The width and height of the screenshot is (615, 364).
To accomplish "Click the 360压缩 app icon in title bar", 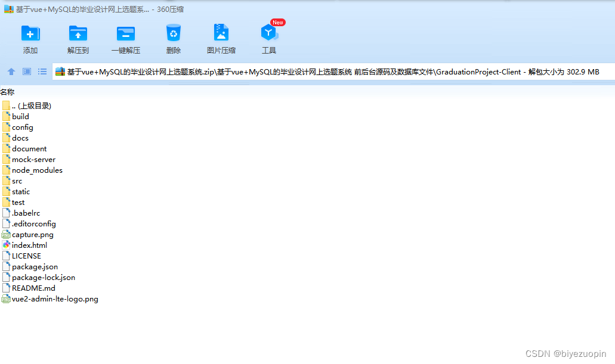I will tap(8, 9).
